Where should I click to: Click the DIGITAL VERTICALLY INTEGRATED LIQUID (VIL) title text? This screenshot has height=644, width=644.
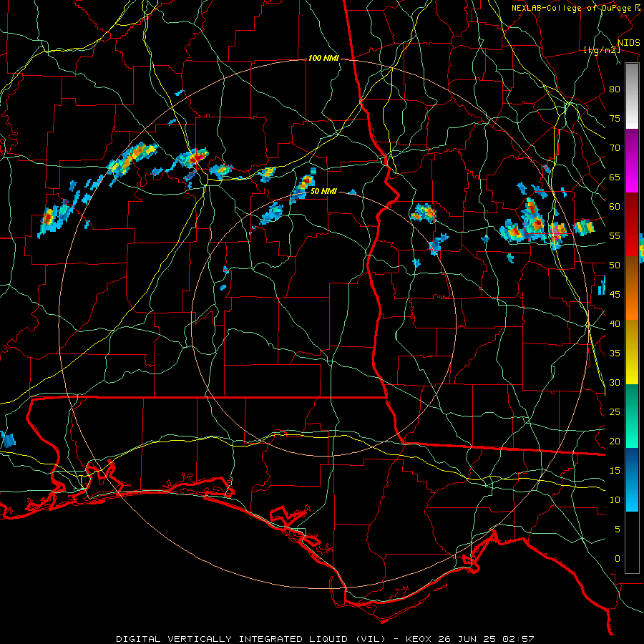click(251, 639)
